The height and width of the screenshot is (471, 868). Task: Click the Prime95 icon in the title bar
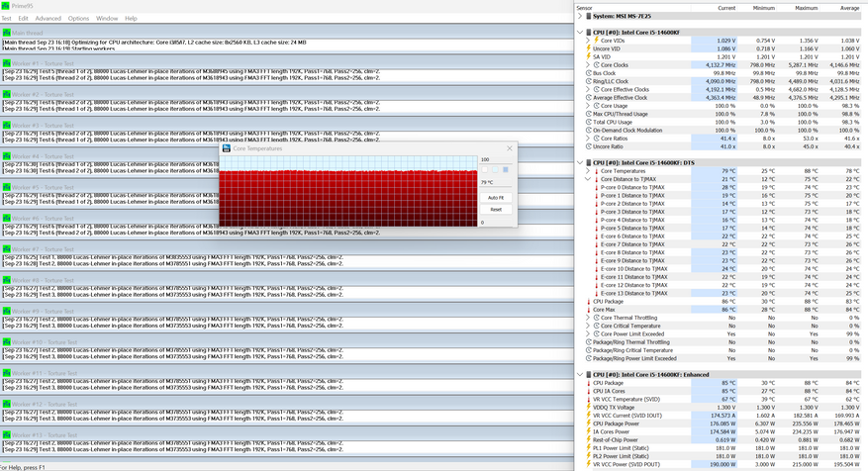pyautogui.click(x=7, y=6)
